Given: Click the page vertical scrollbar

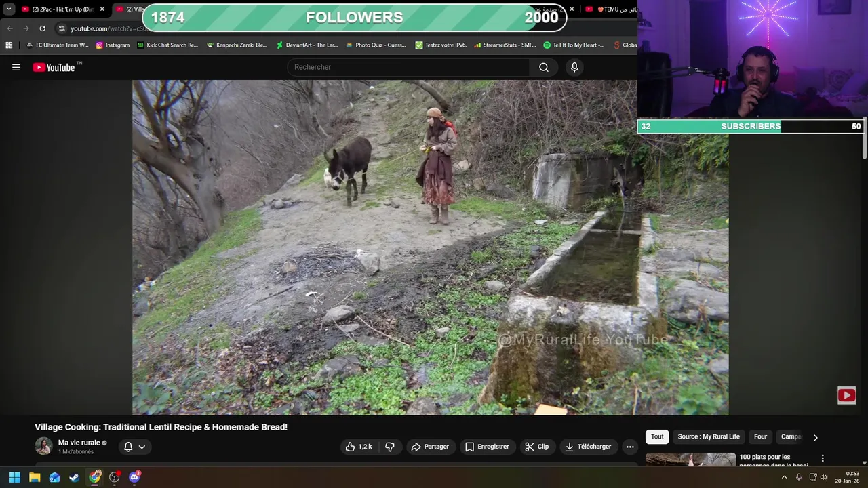Looking at the screenshot, I should pyautogui.click(x=864, y=139).
